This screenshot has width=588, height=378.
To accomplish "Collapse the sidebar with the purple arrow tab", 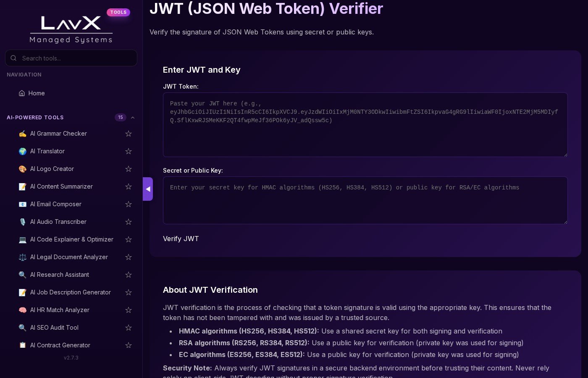I will [148, 189].
